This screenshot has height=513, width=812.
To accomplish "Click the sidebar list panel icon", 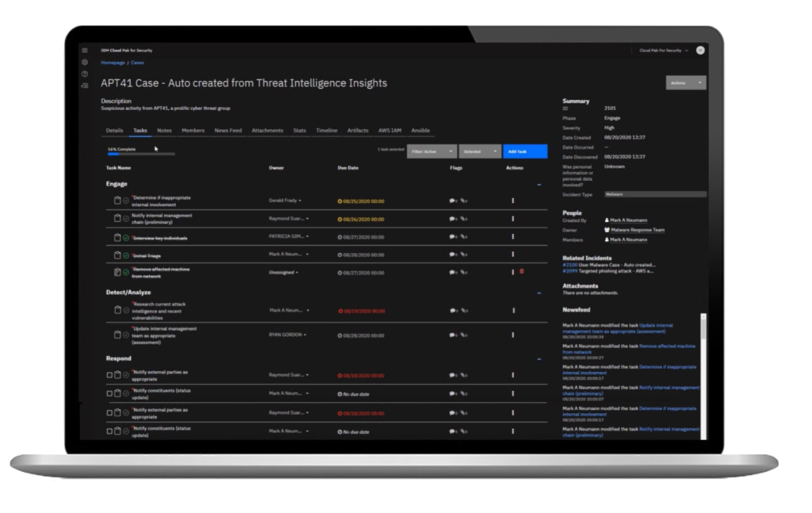I will pos(84,86).
